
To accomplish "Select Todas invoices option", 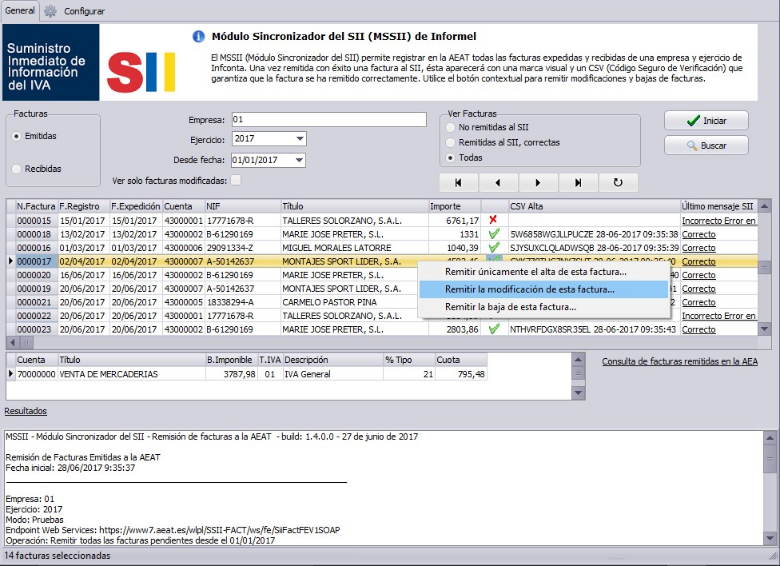I will tap(451, 158).
